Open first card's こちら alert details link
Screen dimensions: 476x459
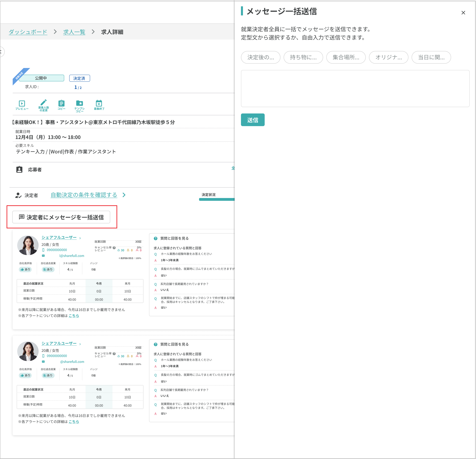point(74,316)
